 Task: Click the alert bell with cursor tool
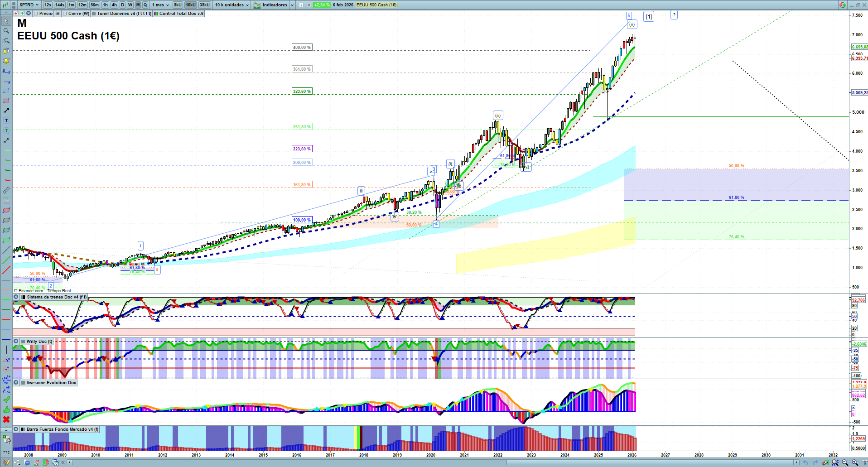[x=6, y=51]
